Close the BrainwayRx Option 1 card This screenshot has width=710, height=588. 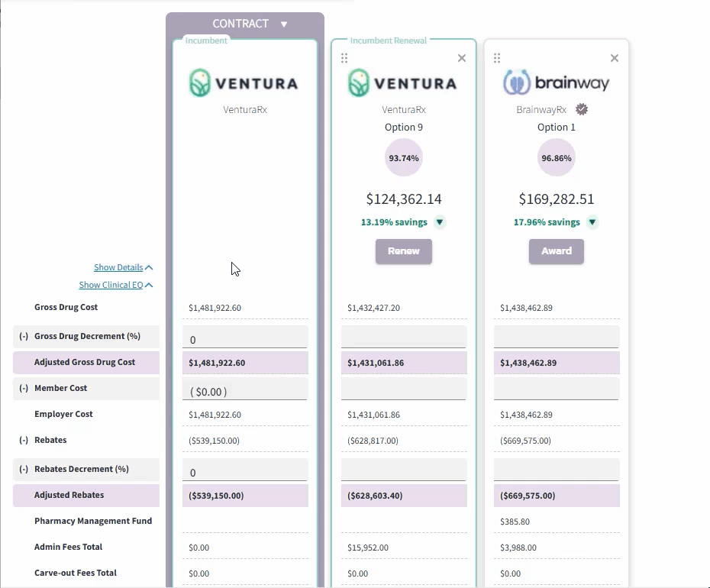click(614, 58)
